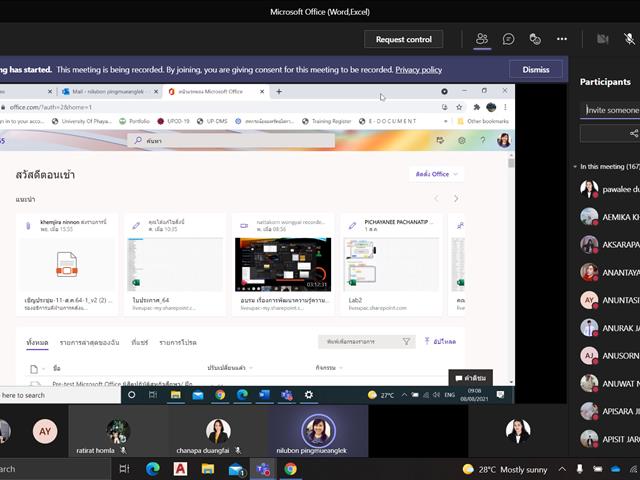The width and height of the screenshot is (640, 480).
Task: Open the Portfolio bookmark
Action: tap(135, 121)
